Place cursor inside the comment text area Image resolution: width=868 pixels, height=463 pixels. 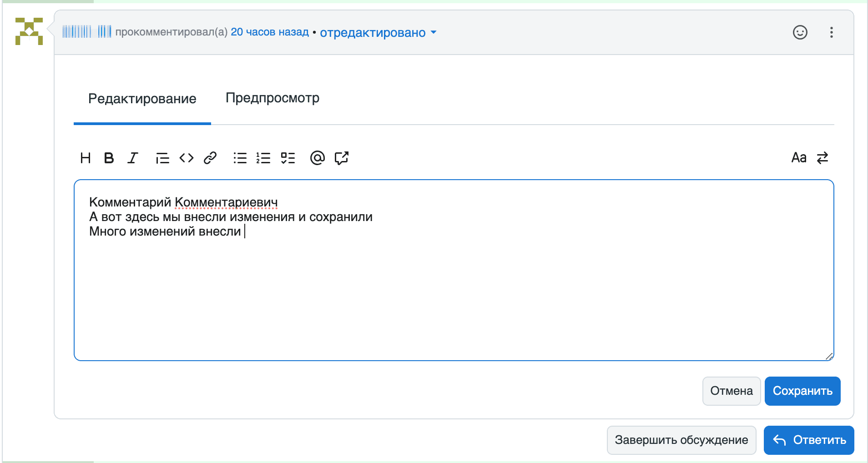409,273
